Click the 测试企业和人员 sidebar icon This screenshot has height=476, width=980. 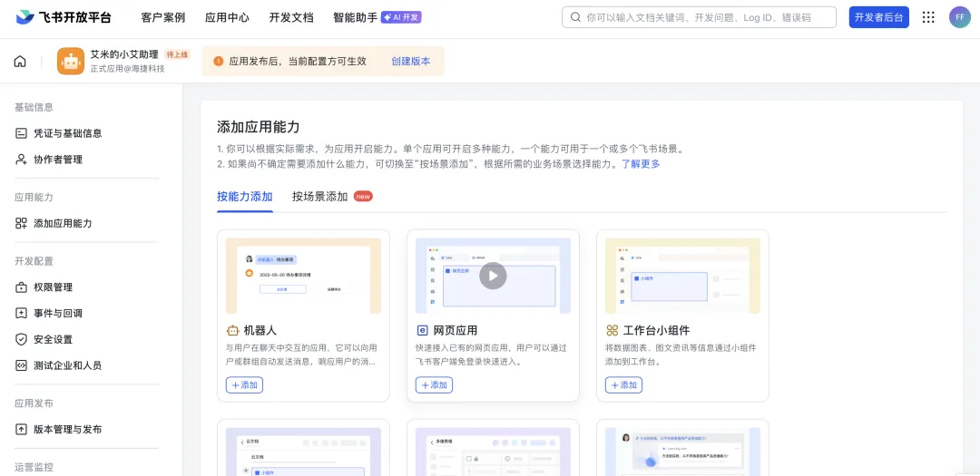click(21, 365)
